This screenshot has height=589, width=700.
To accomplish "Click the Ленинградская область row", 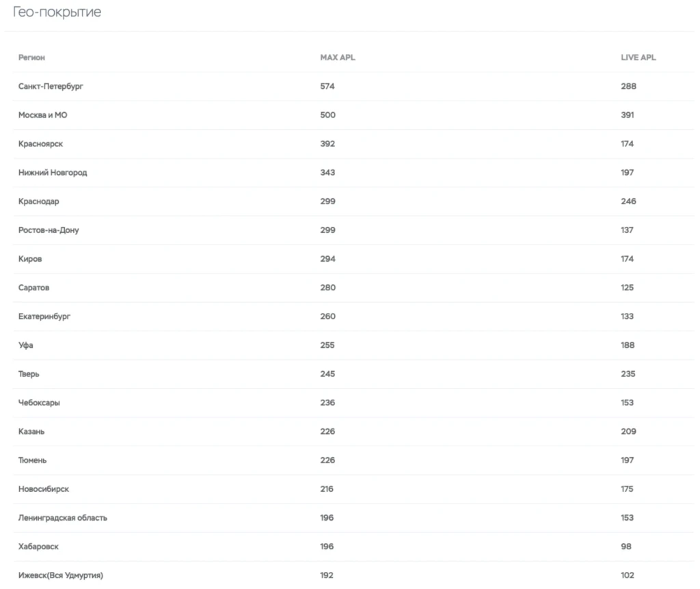I will tap(353, 518).
